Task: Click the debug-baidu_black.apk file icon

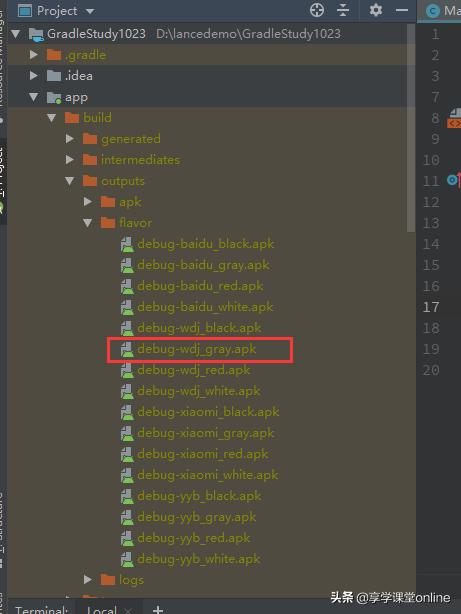Action: (127, 244)
